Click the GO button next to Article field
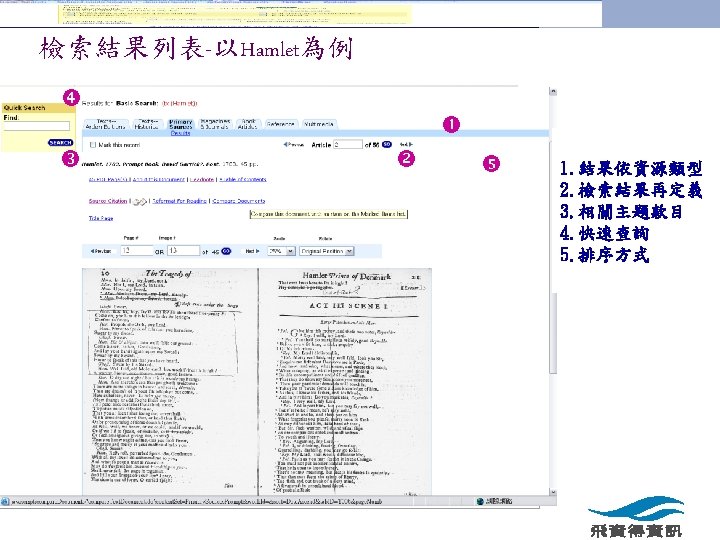The width and height of the screenshot is (720, 540). click(387, 144)
